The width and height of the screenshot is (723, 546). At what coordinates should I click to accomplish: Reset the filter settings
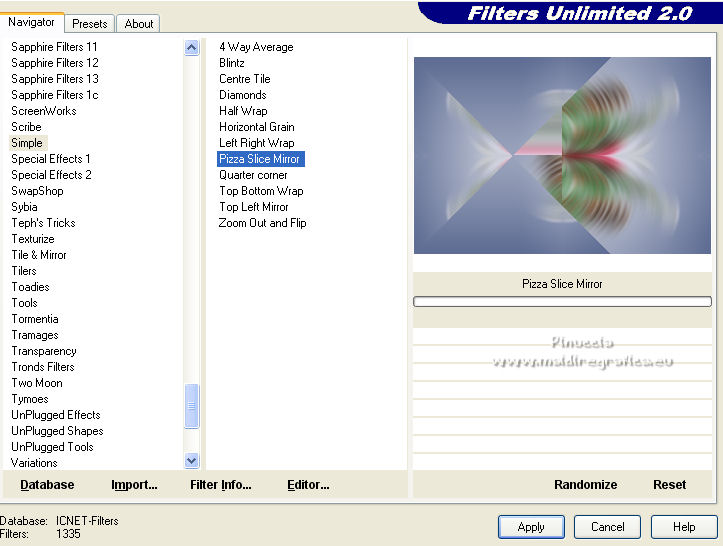point(670,485)
